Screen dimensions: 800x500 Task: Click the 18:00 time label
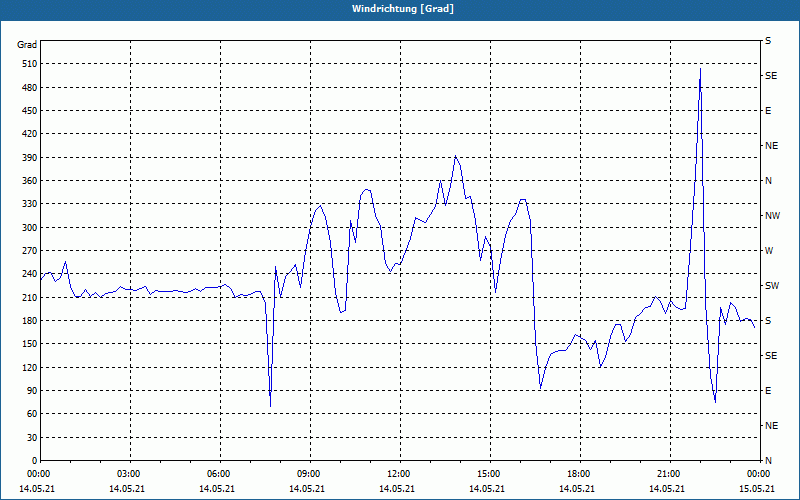578,473
